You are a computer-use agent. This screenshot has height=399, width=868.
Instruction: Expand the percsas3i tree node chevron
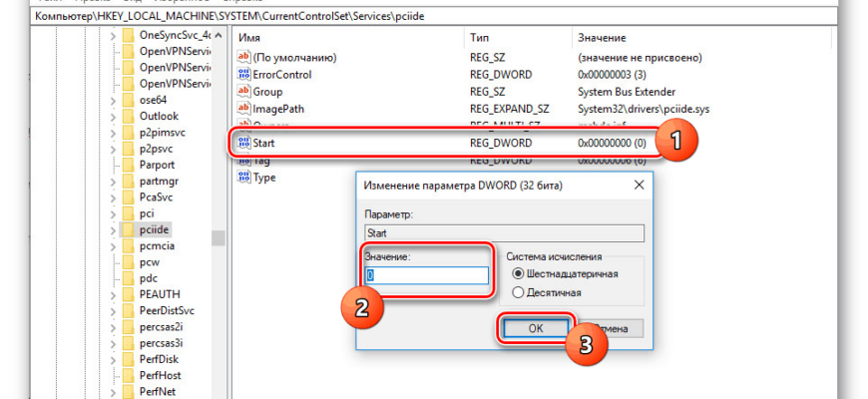pos(113,342)
